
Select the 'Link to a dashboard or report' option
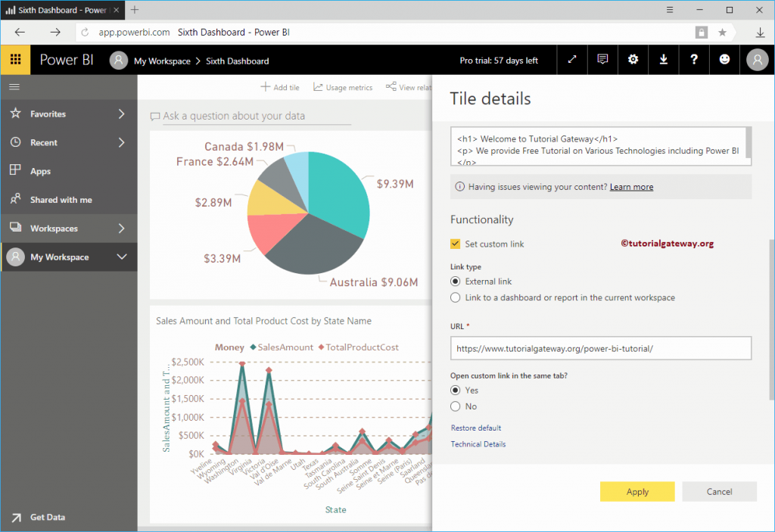455,297
